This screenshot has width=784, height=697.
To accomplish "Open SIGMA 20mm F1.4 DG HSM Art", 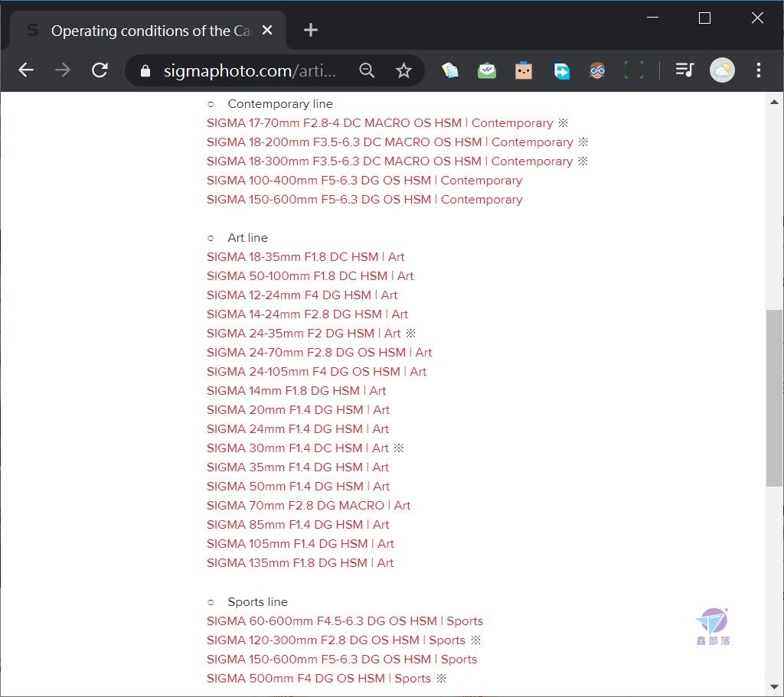I will click(x=298, y=409).
